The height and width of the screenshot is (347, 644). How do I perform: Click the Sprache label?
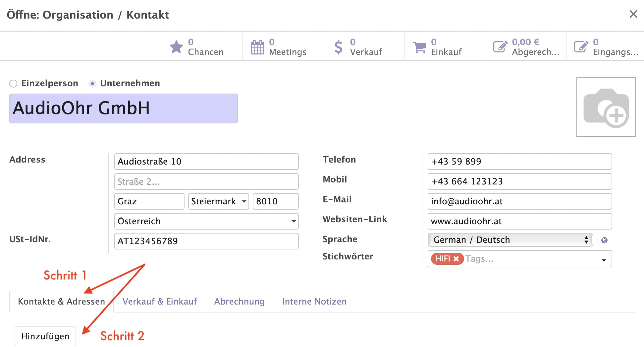coord(340,239)
